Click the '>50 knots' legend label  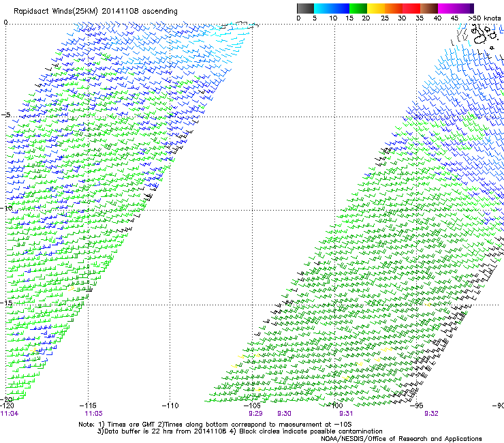click(x=484, y=18)
